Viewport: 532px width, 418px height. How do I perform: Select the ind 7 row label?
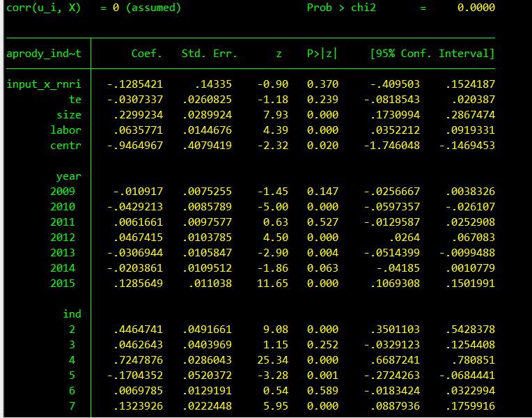pyautogui.click(x=72, y=405)
